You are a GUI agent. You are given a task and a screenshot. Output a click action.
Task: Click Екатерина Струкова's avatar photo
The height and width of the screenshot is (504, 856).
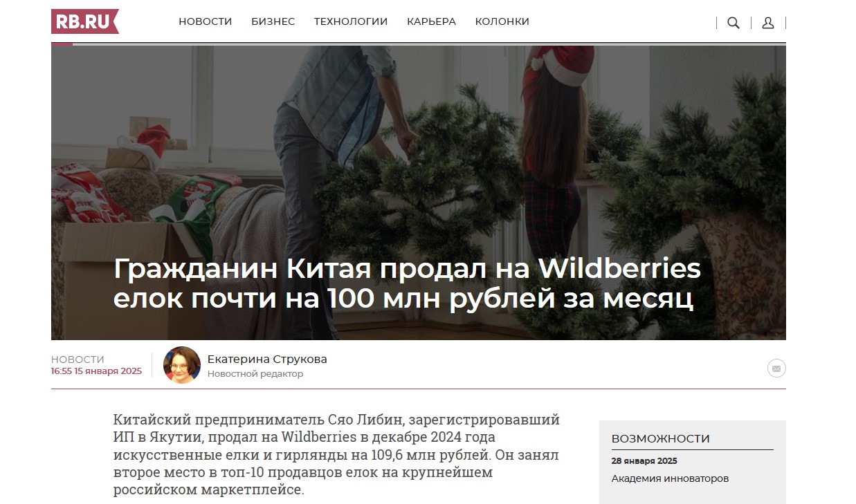tap(182, 365)
